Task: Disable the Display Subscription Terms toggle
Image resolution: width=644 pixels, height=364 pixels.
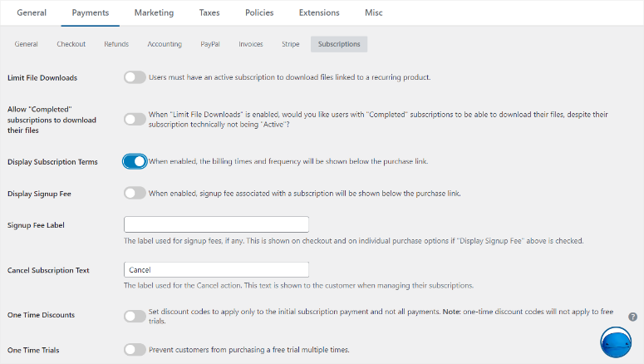Action: [x=135, y=161]
